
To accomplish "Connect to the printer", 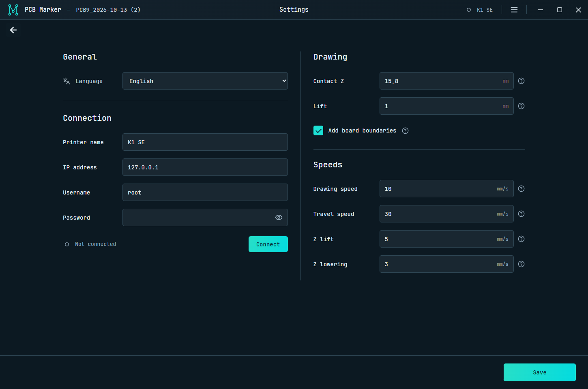I will pyautogui.click(x=268, y=244).
